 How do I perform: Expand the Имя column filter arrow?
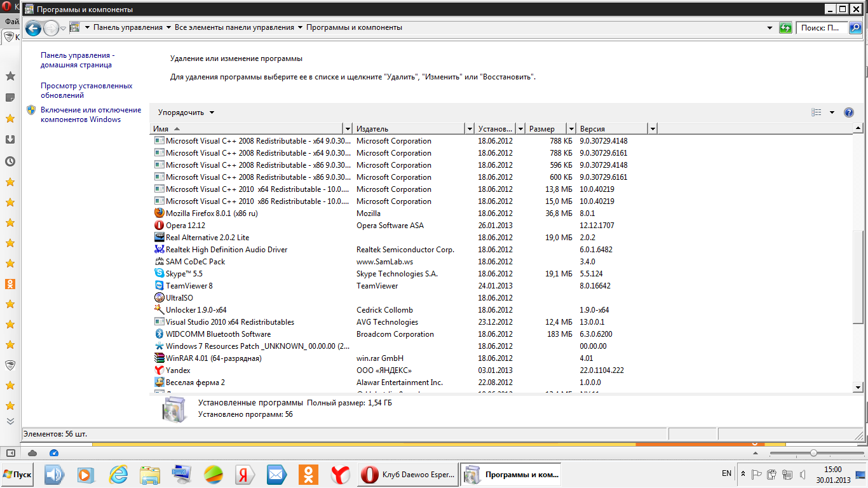pyautogui.click(x=347, y=129)
